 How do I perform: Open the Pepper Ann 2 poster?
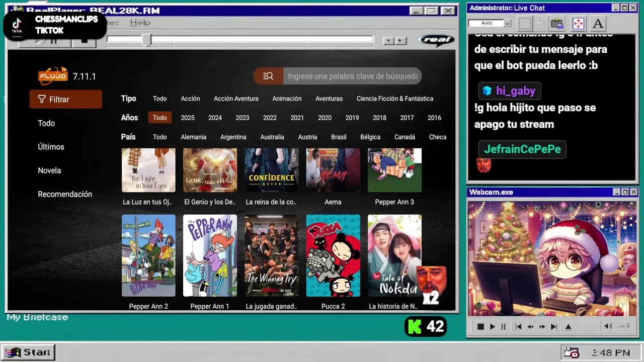coord(148,255)
